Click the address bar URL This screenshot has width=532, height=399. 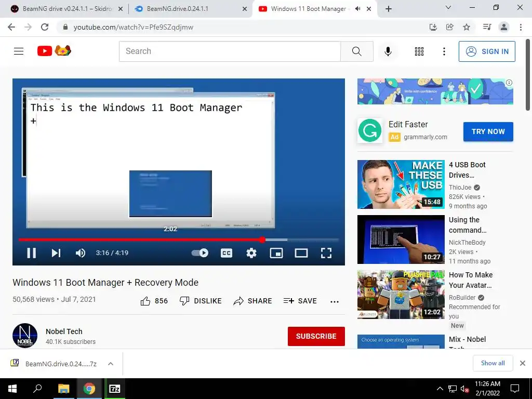tap(134, 28)
